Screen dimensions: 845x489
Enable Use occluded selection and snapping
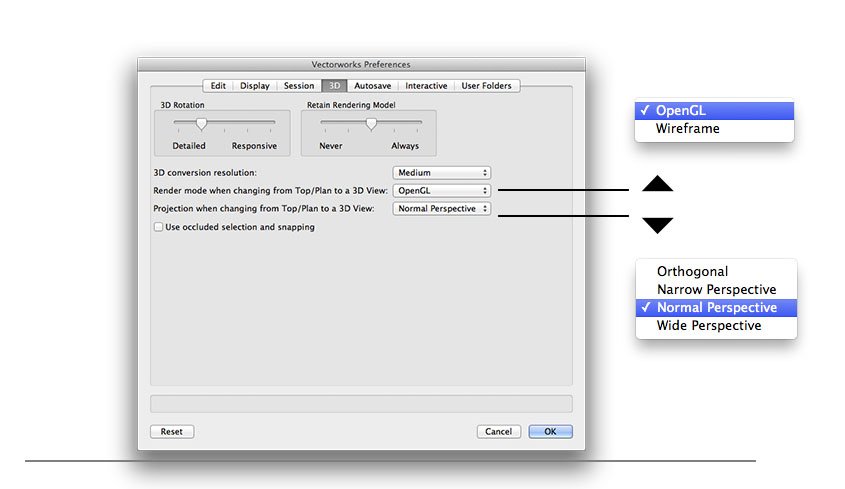point(158,227)
